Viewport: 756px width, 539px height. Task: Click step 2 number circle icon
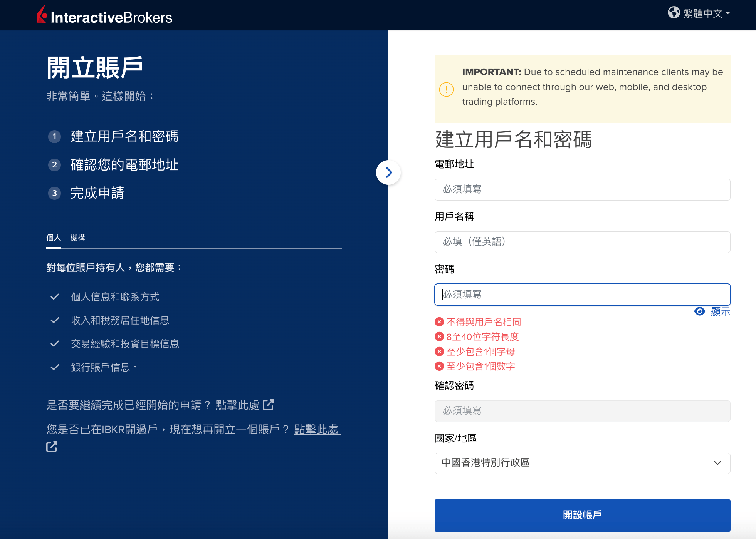click(x=54, y=165)
